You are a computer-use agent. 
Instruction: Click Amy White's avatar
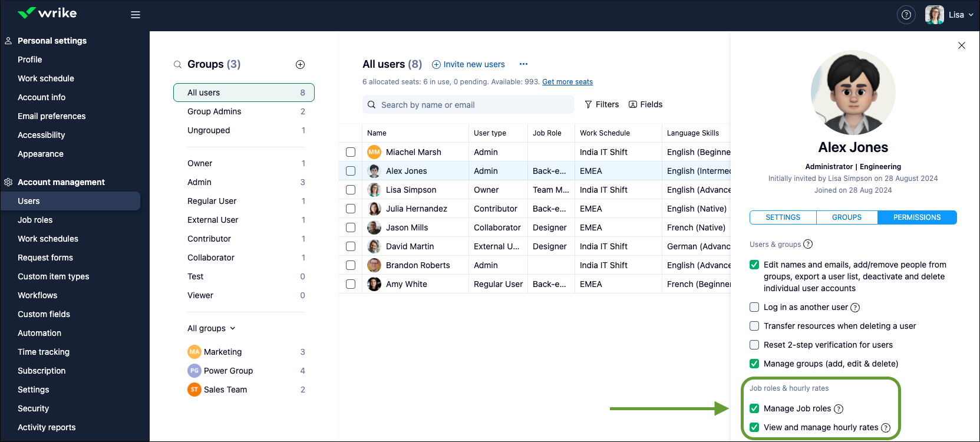374,284
